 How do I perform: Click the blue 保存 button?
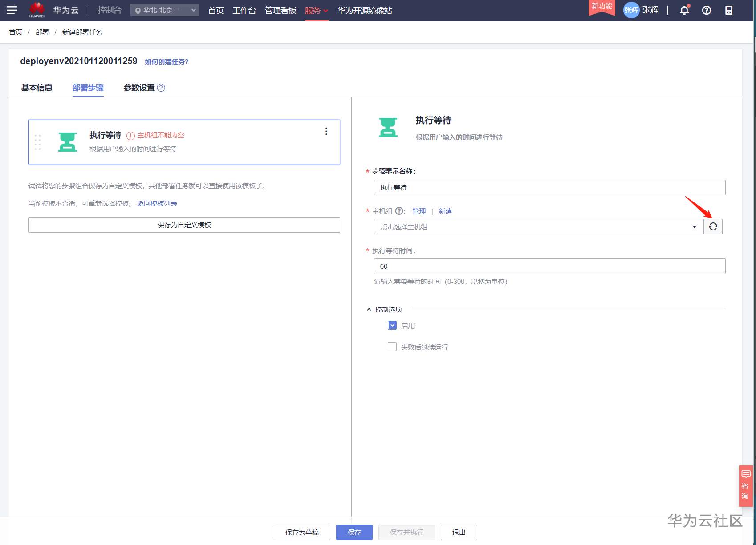click(354, 532)
